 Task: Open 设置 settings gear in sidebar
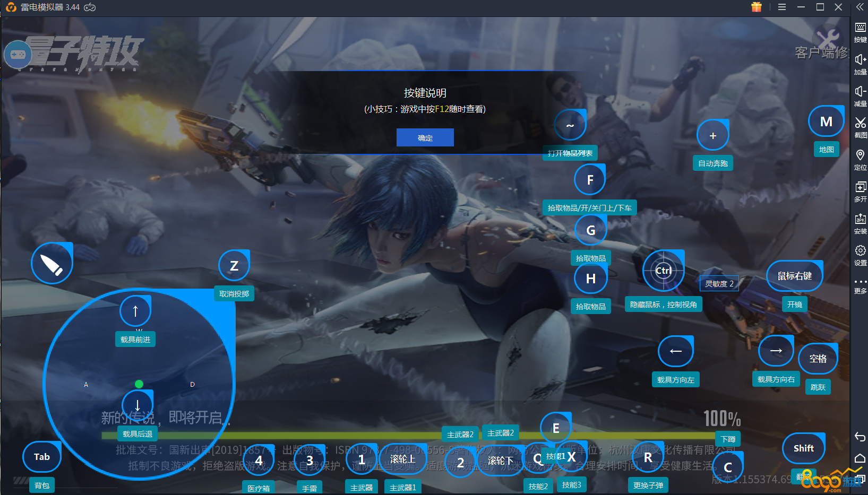[860, 255]
